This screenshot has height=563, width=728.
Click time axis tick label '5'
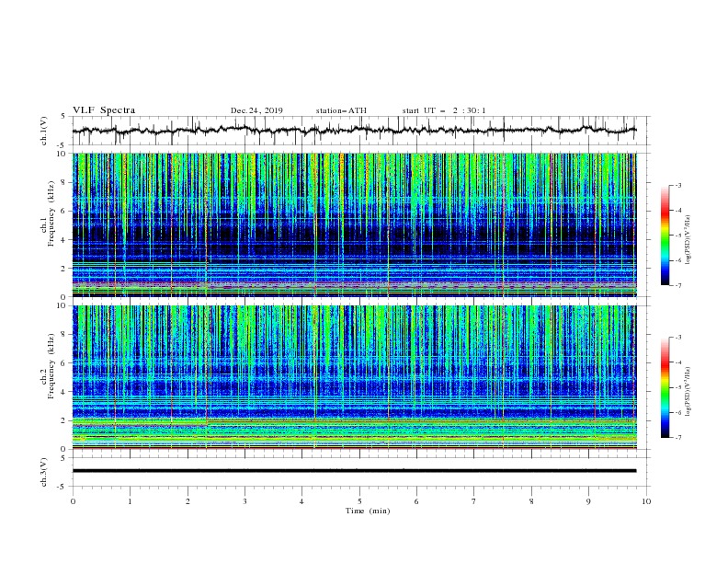359,501
